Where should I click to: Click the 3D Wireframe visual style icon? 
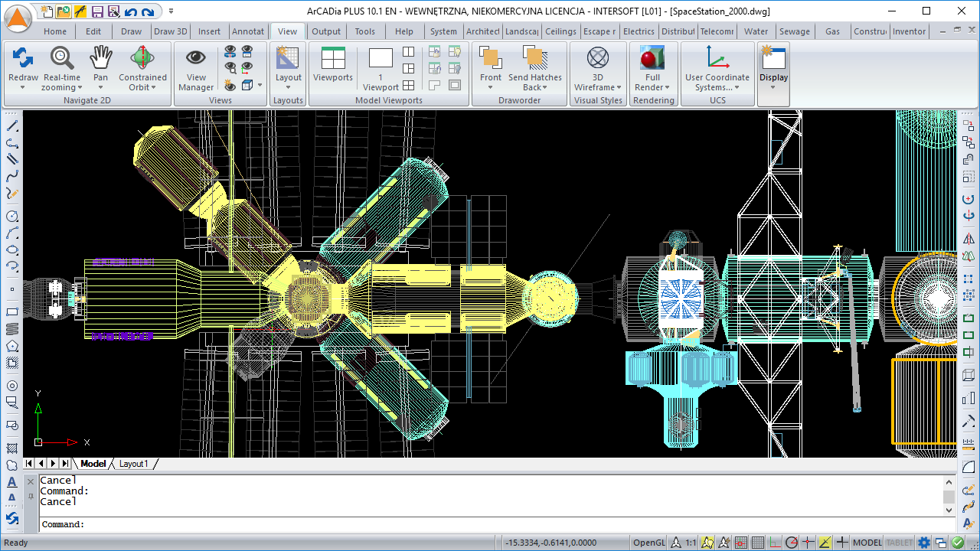[597, 58]
